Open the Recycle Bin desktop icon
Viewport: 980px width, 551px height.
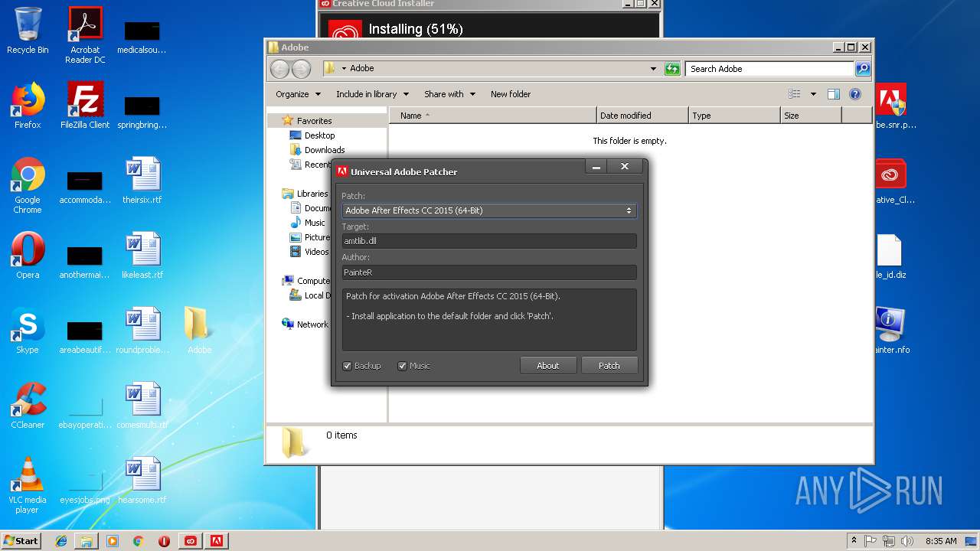pos(28,31)
